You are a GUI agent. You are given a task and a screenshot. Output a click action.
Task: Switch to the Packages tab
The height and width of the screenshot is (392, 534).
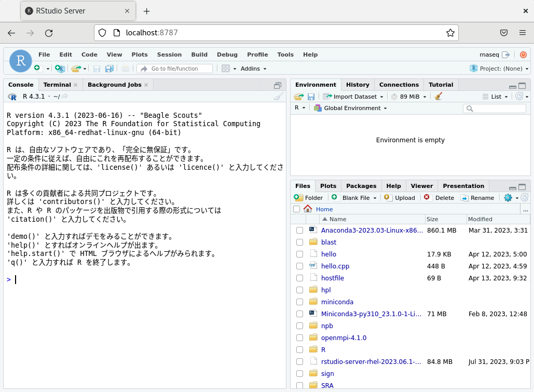(x=361, y=186)
